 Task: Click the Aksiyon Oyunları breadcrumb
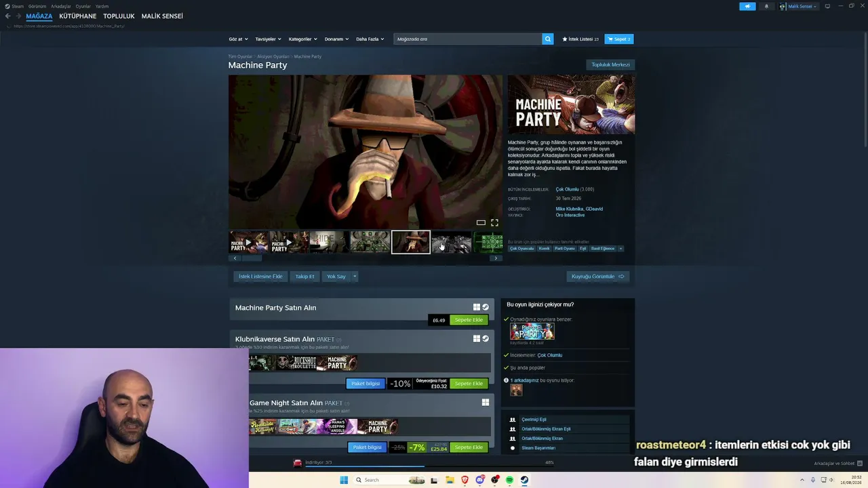click(273, 56)
